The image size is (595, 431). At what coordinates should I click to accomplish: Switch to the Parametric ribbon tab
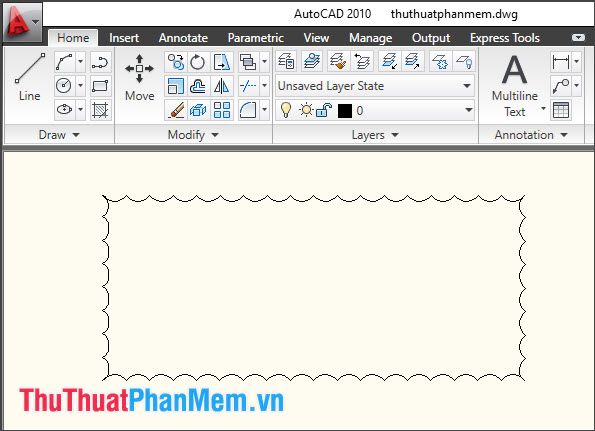pyautogui.click(x=255, y=38)
